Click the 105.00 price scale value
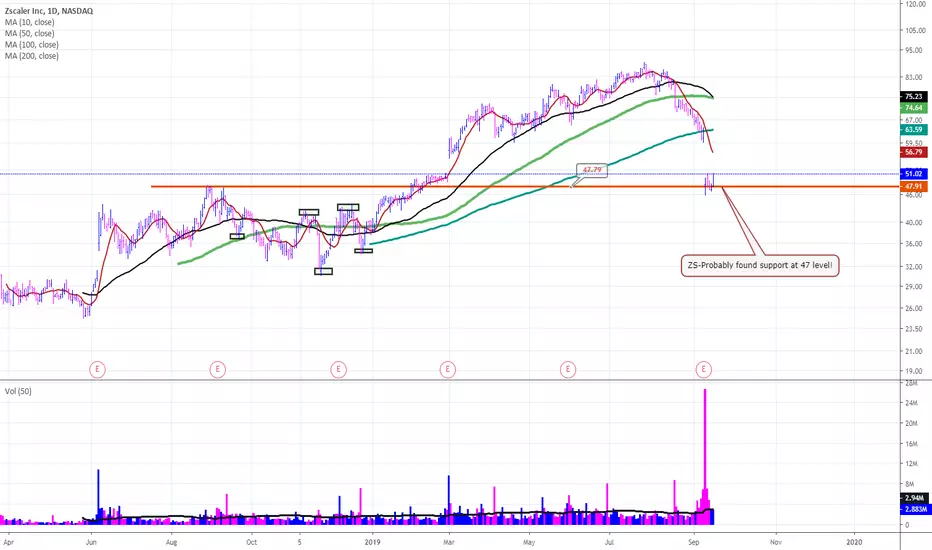This screenshot has width=932, height=550. pyautogui.click(x=915, y=30)
